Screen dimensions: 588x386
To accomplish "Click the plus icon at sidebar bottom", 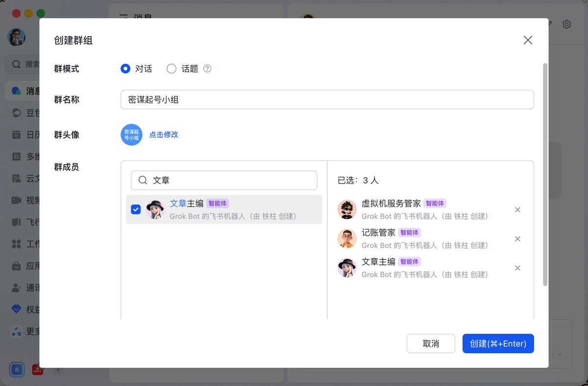I will click(58, 370).
